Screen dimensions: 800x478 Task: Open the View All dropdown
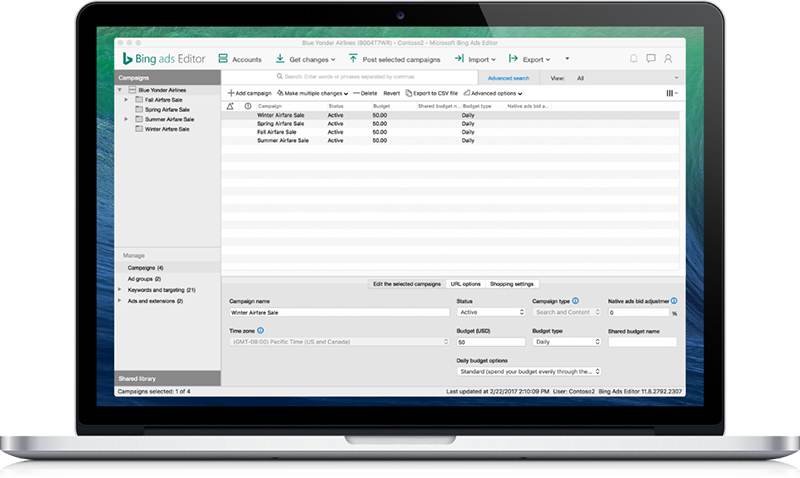click(x=614, y=78)
